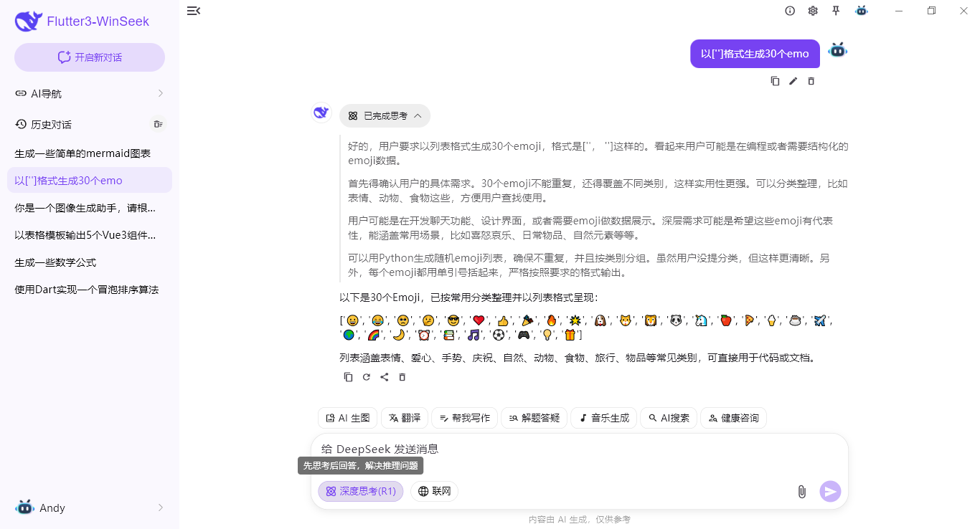The height and width of the screenshot is (529, 980).
Task: Attach a file with the paperclip
Action: click(801, 491)
